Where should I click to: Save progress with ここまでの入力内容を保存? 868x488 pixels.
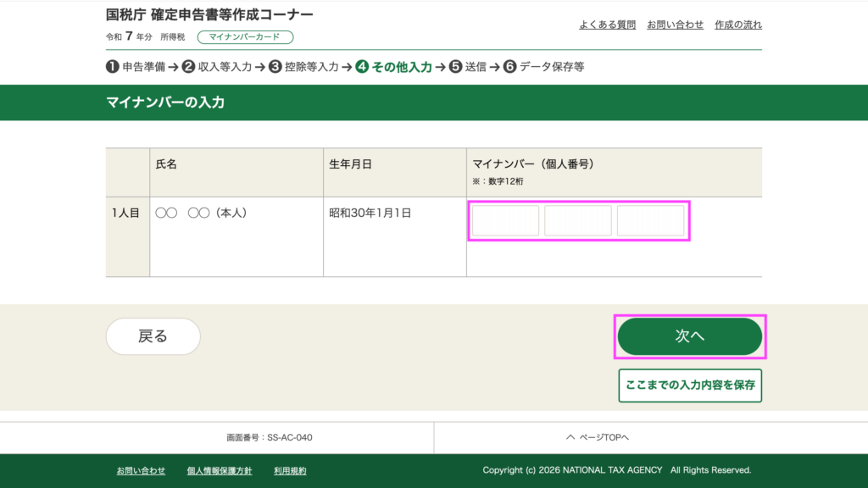pyautogui.click(x=689, y=385)
